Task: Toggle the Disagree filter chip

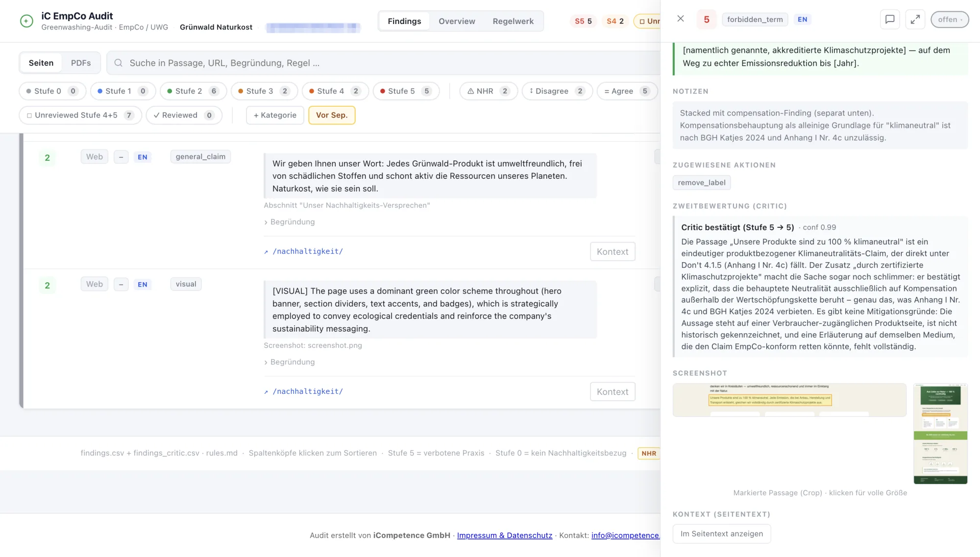Action: point(557,91)
